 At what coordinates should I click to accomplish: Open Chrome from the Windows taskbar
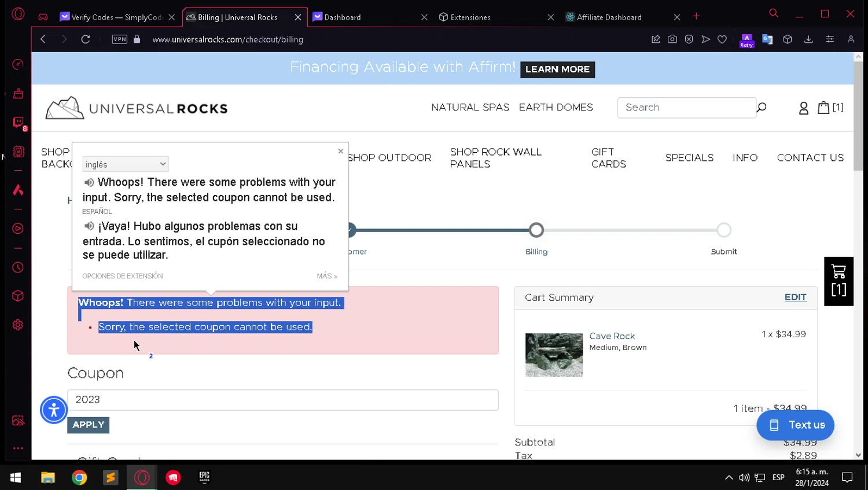(x=79, y=477)
